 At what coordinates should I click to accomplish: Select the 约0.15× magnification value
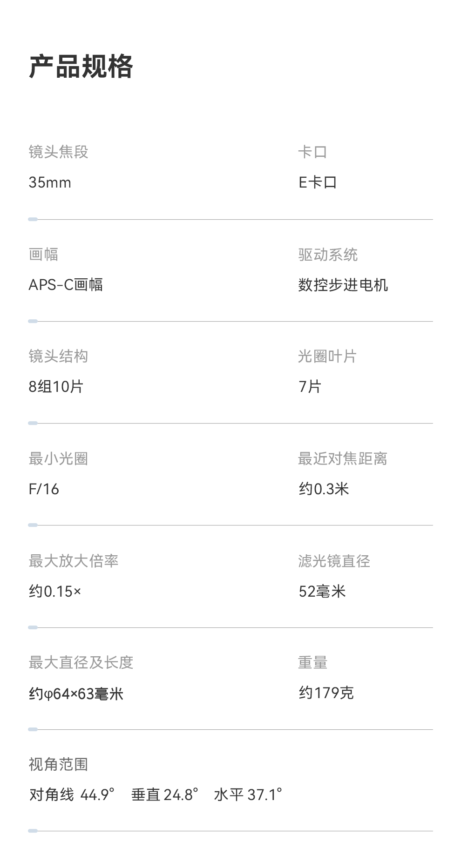coord(55,591)
